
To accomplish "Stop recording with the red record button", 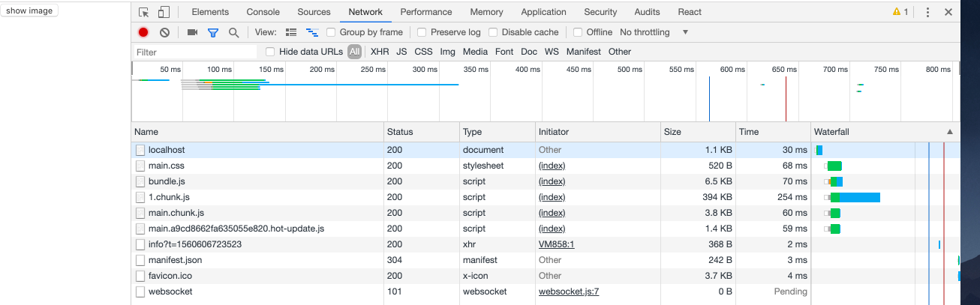I will coord(143,32).
